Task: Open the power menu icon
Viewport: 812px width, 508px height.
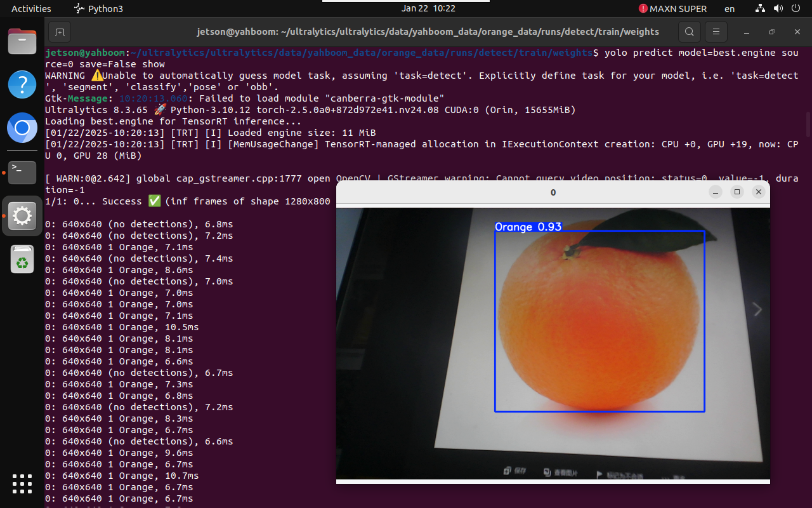Action: point(796,9)
